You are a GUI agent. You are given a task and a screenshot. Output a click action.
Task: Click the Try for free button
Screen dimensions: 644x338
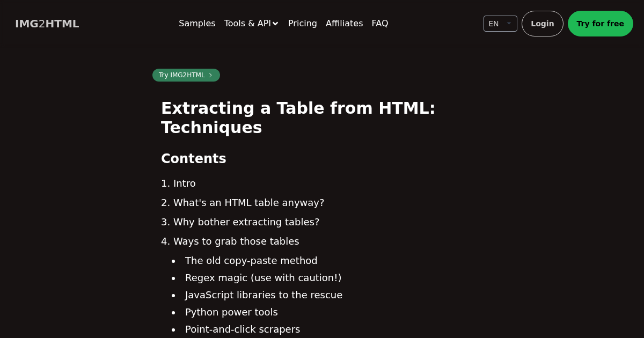coord(601,24)
